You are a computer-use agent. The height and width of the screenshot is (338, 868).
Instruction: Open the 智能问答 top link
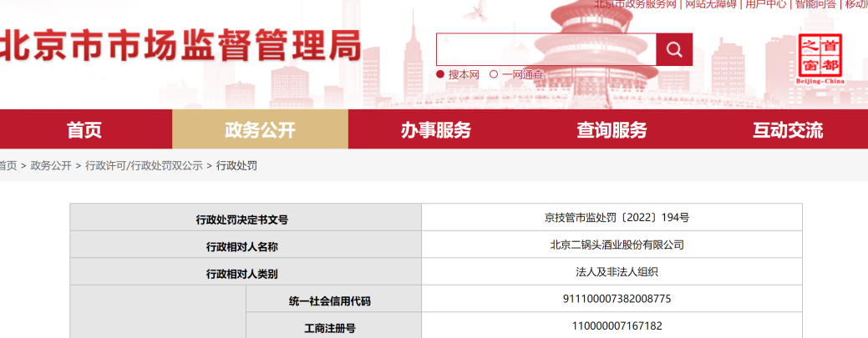[x=815, y=4]
